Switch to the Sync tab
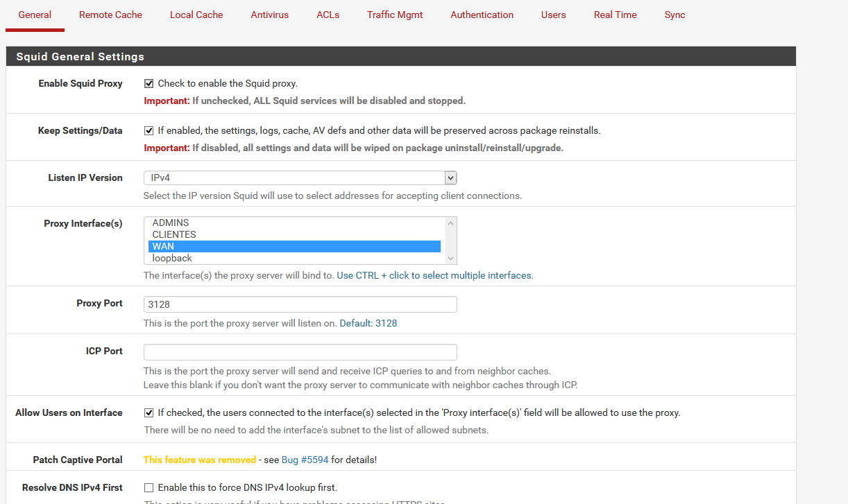 pyautogui.click(x=675, y=15)
